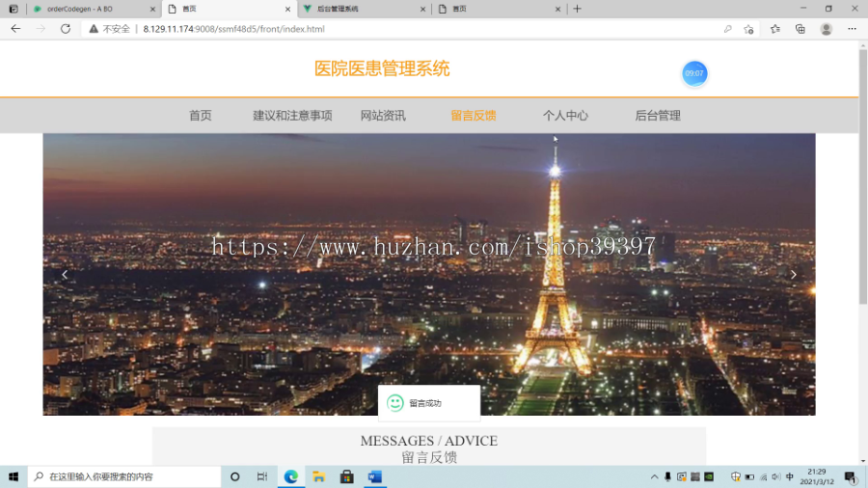The width and height of the screenshot is (868, 488).
Task: Open the browser profile avatar
Action: tap(826, 29)
